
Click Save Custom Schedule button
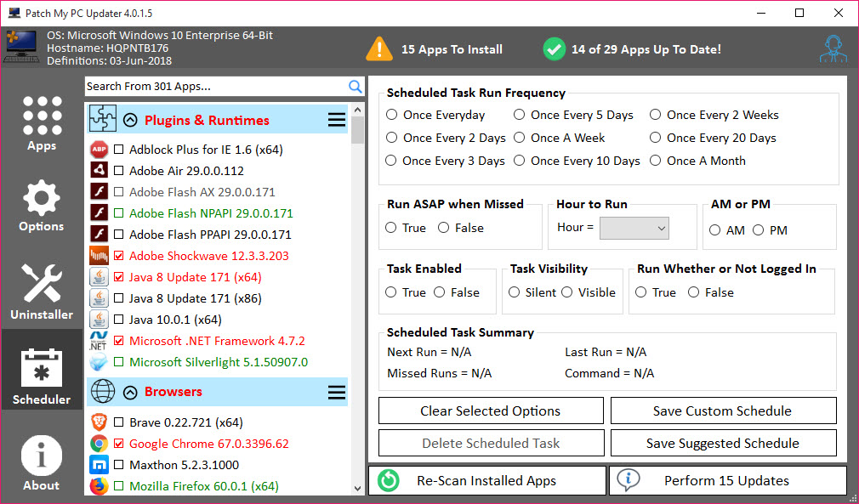[723, 411]
